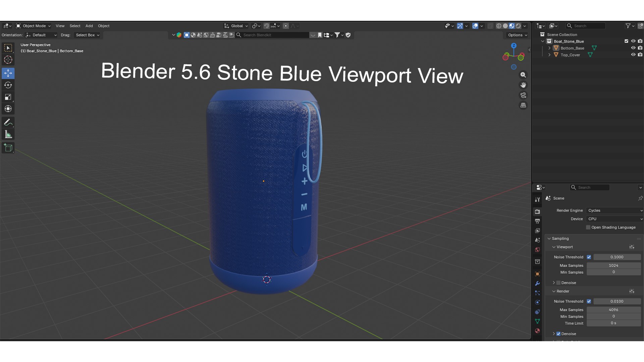Open the Drag Select Box dropdown

click(87, 35)
